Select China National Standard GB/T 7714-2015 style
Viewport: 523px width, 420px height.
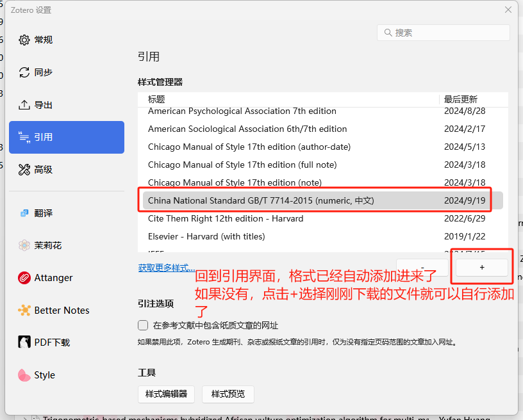coord(322,200)
